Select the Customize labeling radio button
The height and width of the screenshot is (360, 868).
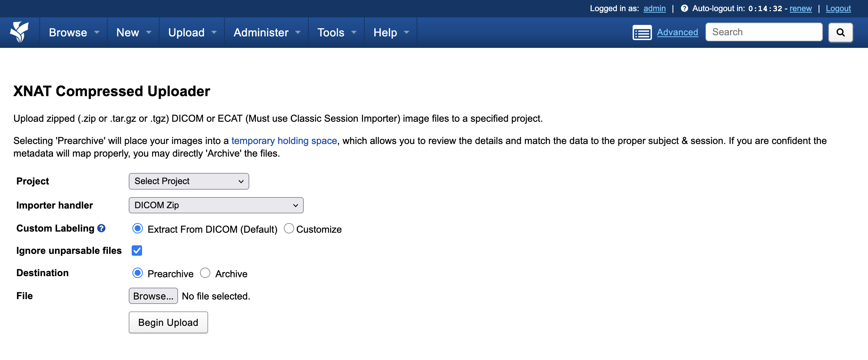point(289,229)
